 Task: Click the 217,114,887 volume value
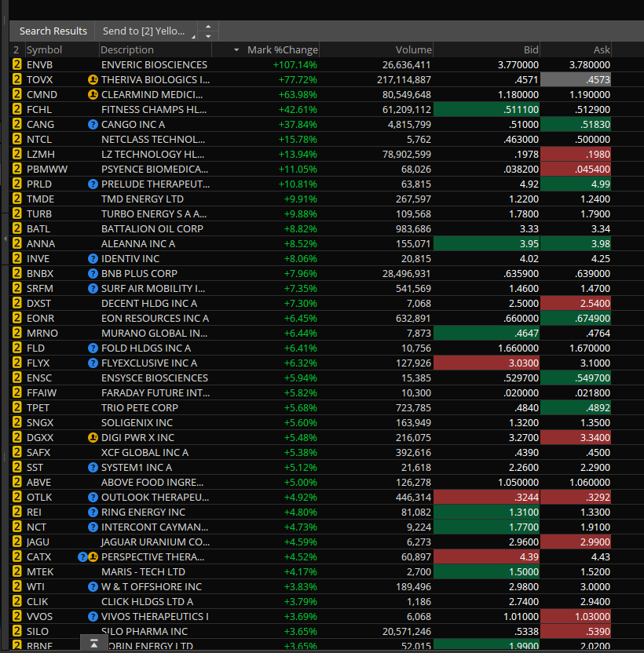tap(404, 79)
